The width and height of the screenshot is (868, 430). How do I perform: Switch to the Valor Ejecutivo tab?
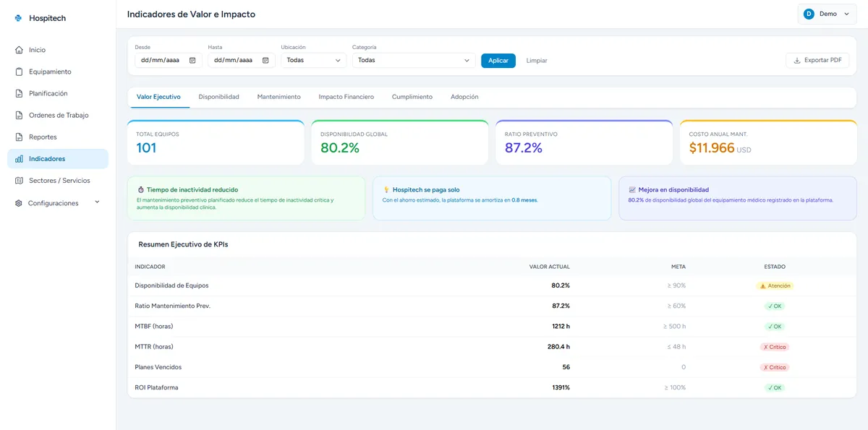(158, 97)
